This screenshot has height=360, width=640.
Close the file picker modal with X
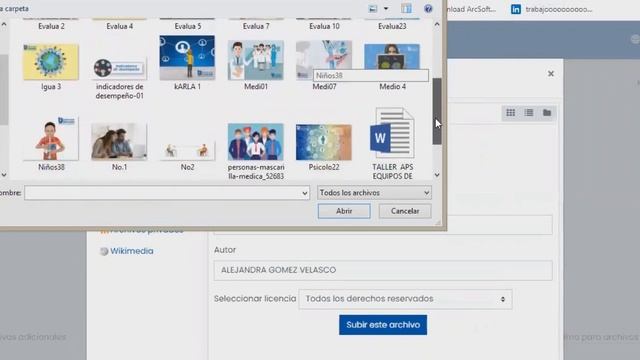pos(551,73)
